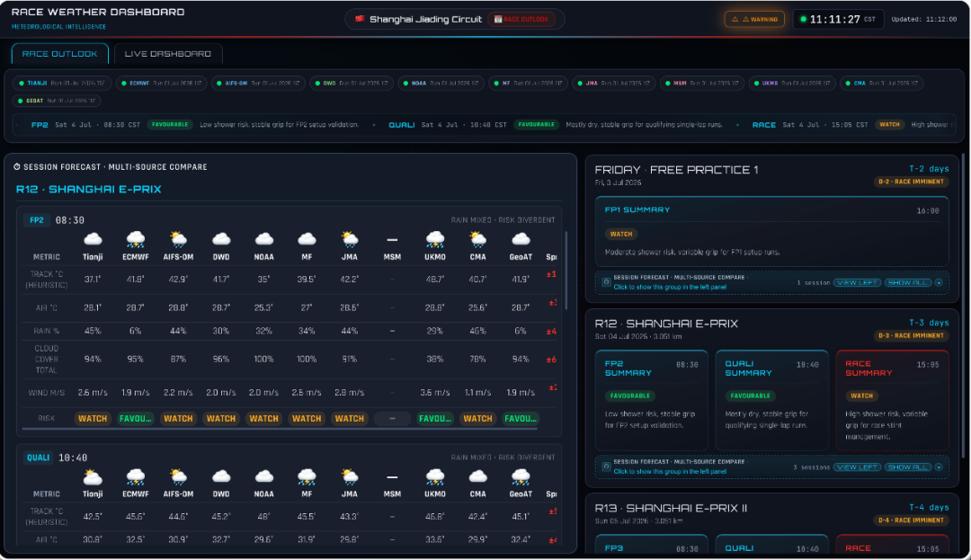Toggle the ECMWF model source chip
This screenshot has height=560, width=971.
(x=161, y=83)
